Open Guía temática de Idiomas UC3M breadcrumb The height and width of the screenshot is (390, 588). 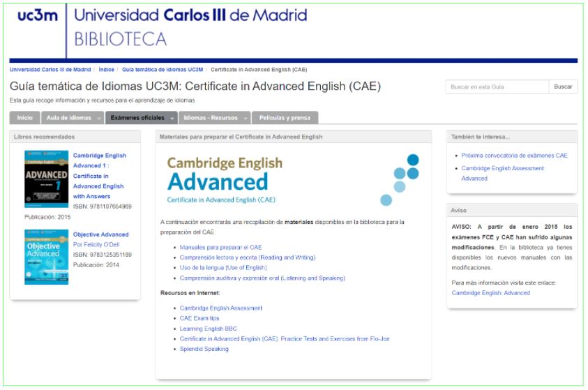click(x=163, y=70)
